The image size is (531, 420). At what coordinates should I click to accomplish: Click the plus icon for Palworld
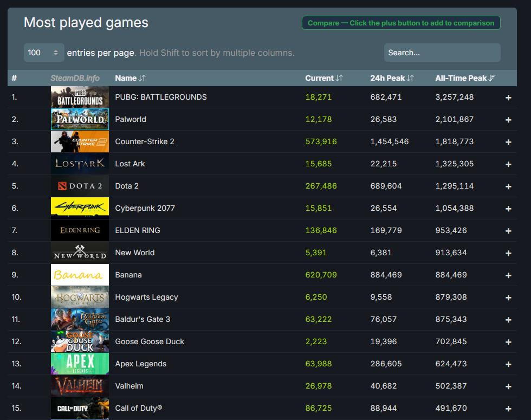point(508,120)
